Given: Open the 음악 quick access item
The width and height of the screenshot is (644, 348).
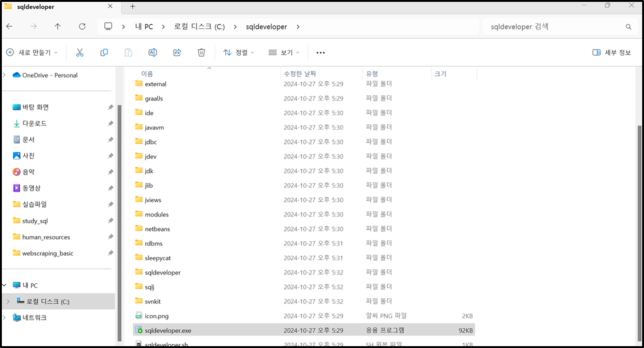Looking at the screenshot, I should [24, 172].
